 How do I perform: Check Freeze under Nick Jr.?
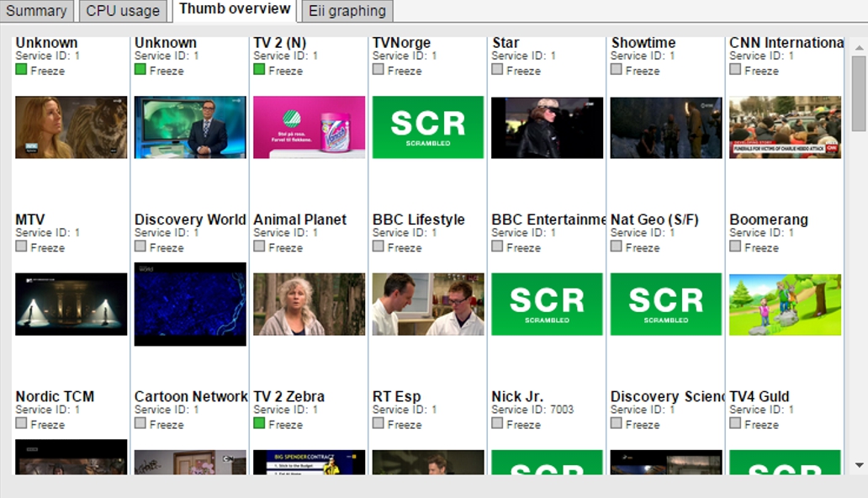tap(497, 423)
